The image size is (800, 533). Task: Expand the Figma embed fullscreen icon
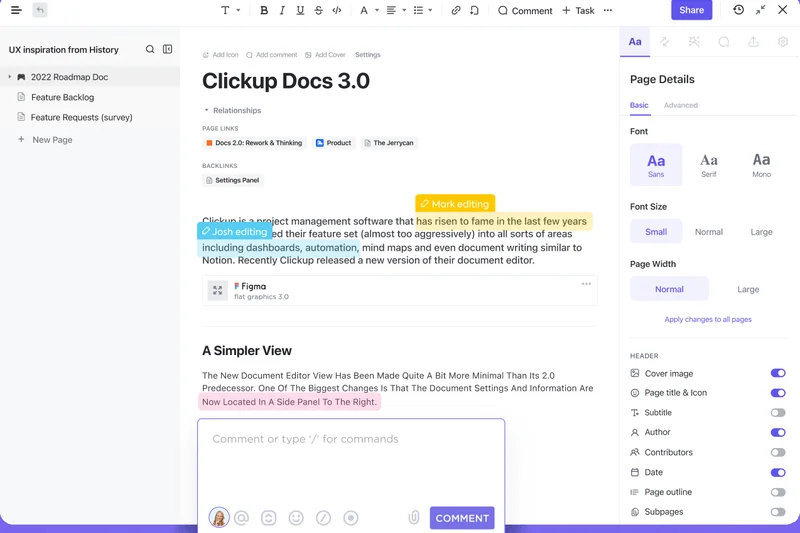click(x=218, y=291)
